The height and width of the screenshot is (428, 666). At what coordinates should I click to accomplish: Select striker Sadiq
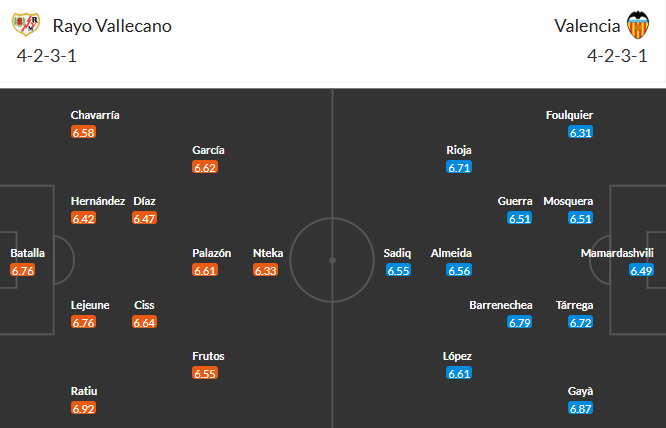pyautogui.click(x=398, y=253)
